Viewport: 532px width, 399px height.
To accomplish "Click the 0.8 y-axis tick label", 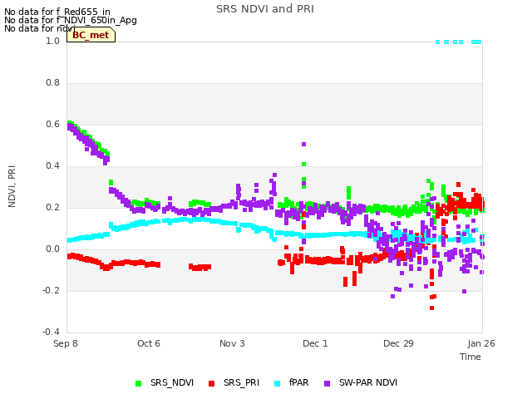I will click(x=52, y=83).
